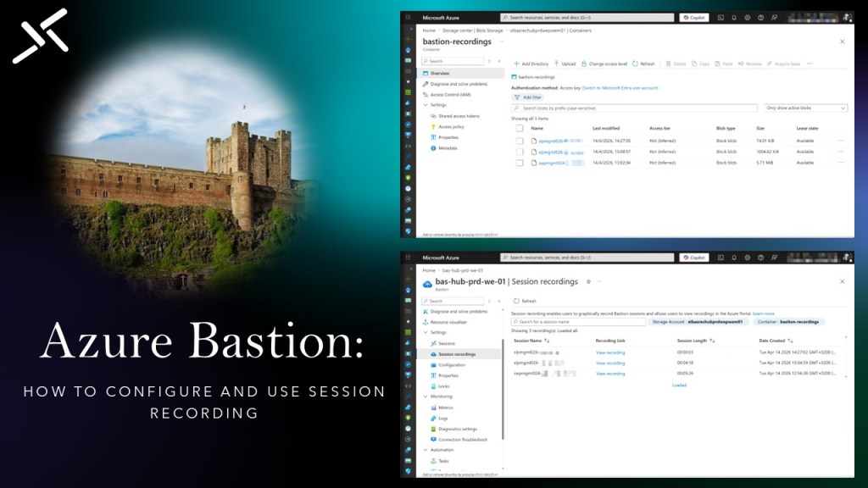The width and height of the screenshot is (868, 488).
Task: Click Change access level in container toolbar
Action: 604,64
